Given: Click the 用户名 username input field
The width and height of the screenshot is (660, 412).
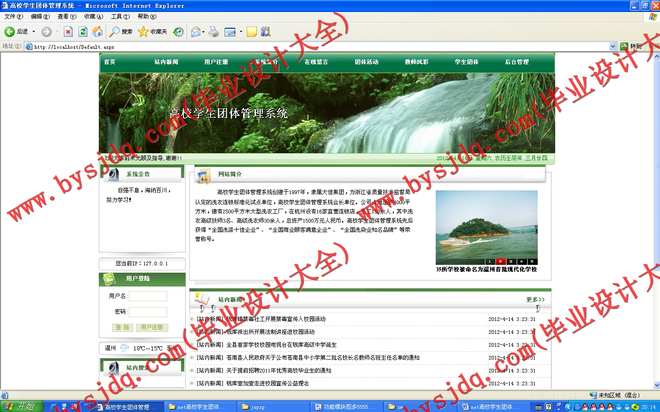Looking at the screenshot, I should (x=148, y=297).
